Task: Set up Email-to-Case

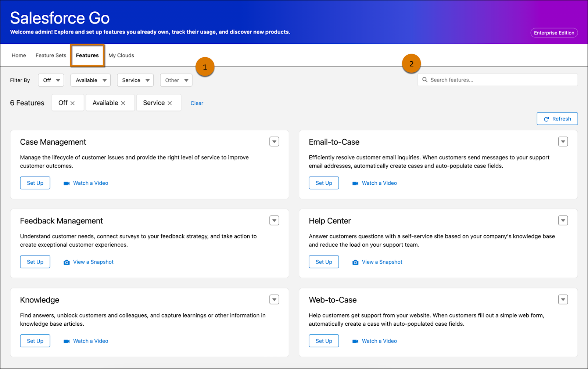Action: (324, 183)
